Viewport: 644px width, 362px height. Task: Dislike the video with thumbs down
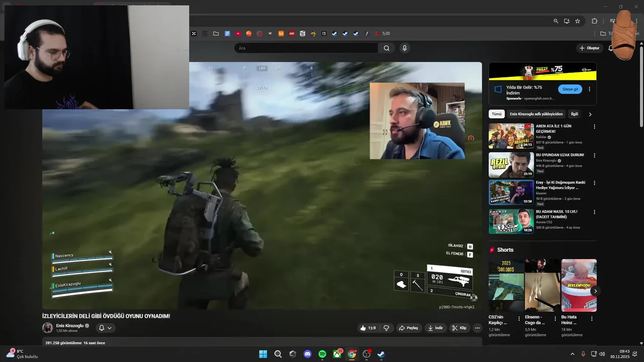pyautogui.click(x=386, y=328)
